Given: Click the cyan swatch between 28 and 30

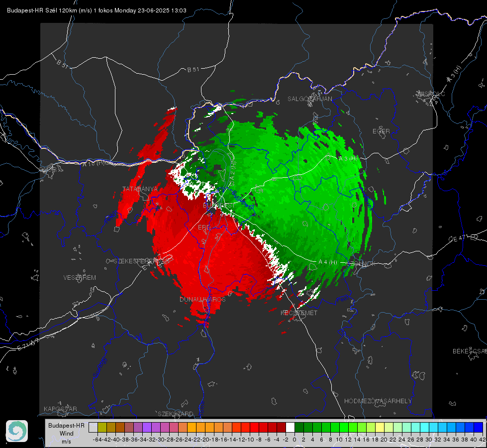Looking at the screenshot, I should tap(425, 427).
